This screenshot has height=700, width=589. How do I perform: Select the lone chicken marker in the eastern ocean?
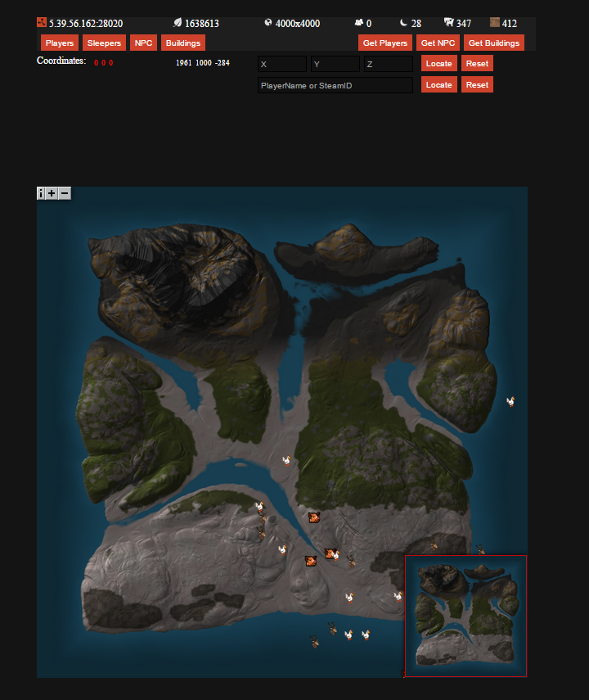(510, 401)
